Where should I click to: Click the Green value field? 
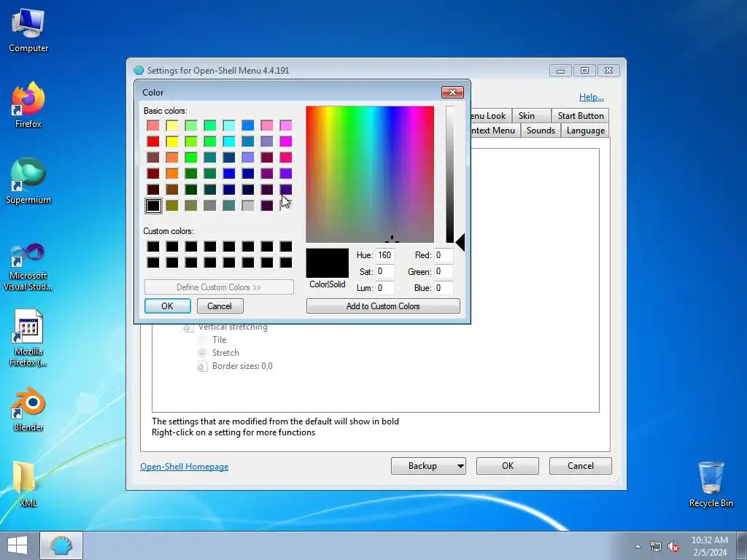click(443, 271)
